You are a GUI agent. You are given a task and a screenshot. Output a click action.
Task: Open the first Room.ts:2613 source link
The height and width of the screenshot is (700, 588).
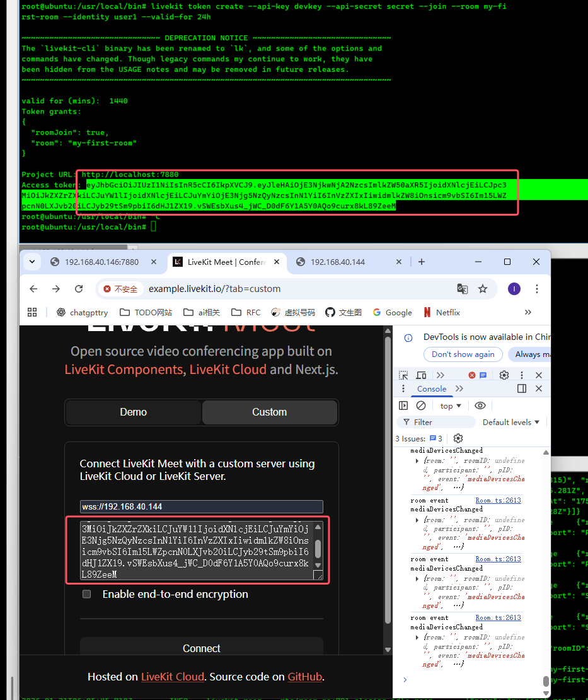tap(498, 501)
